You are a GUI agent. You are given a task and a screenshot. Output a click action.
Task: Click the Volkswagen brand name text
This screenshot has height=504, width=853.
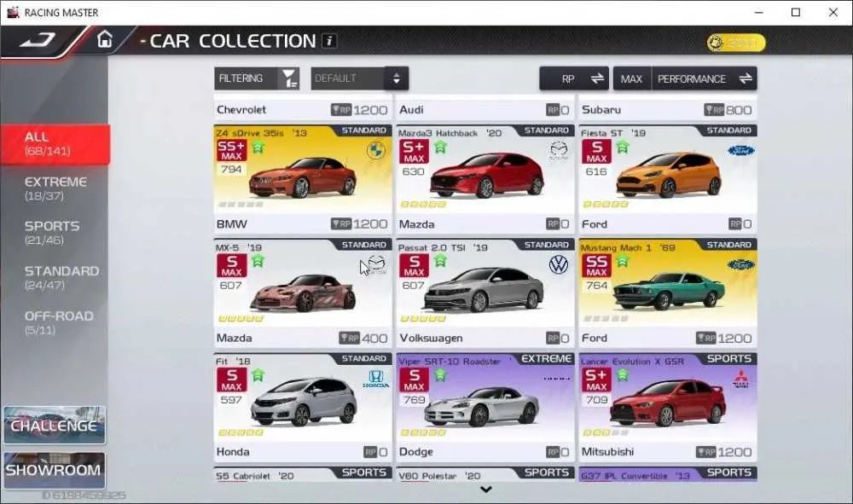point(431,339)
